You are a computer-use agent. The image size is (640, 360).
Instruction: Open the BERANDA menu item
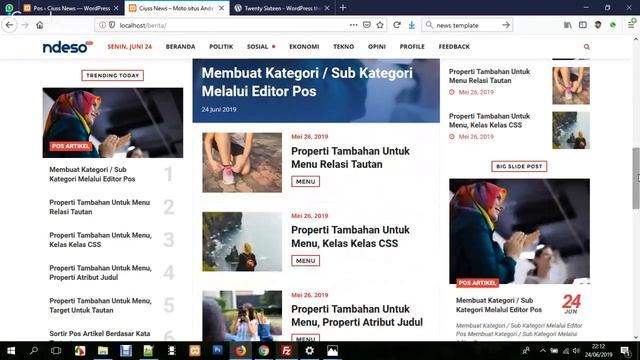(x=180, y=47)
